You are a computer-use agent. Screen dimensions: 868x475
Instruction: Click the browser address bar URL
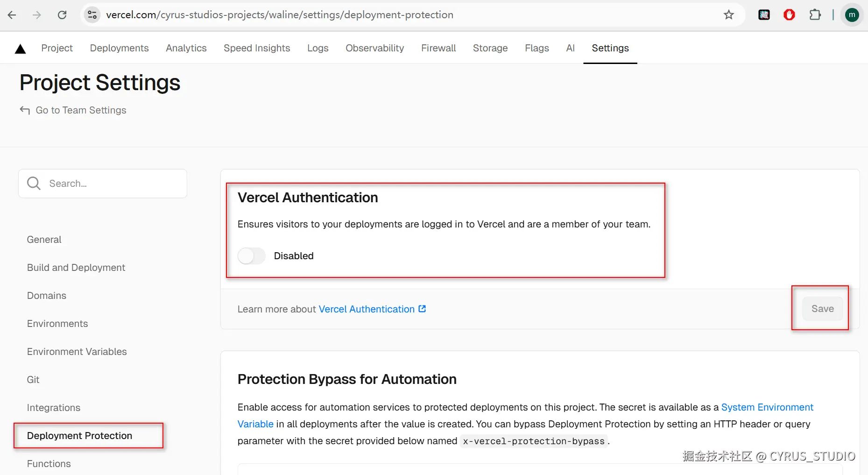point(280,15)
